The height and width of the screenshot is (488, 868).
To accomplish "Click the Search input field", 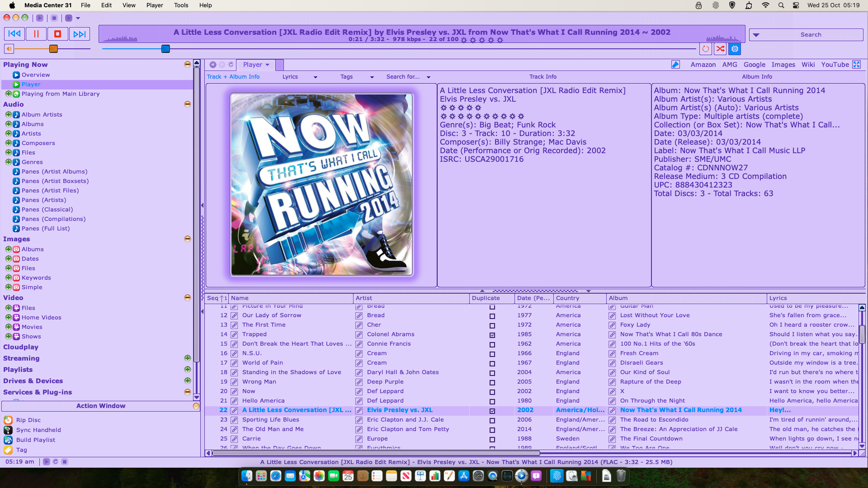I will pos(811,35).
